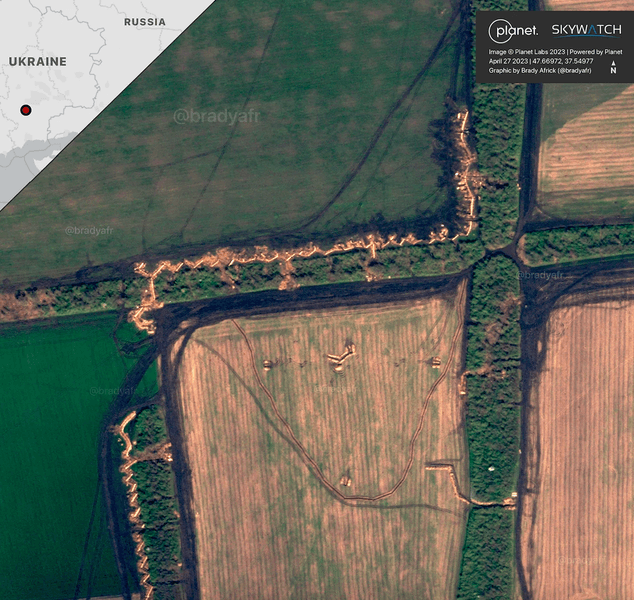
Task: Click the Y-shaped trench in center field
Action: click(340, 356)
